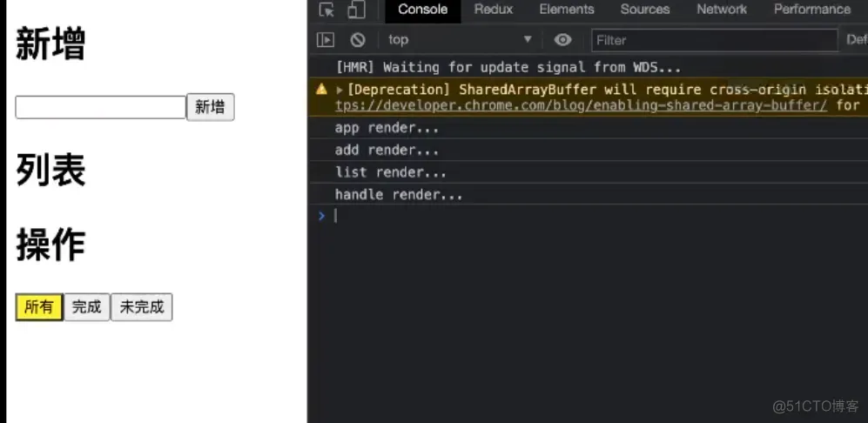Activate the inspect element picker icon

pyautogui.click(x=326, y=10)
